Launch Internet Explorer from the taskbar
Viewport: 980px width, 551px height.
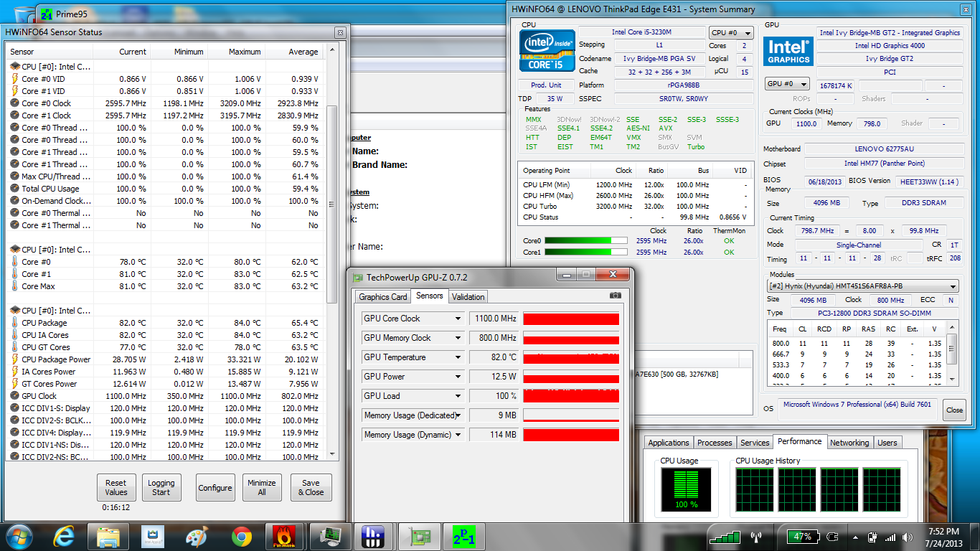tap(65, 537)
